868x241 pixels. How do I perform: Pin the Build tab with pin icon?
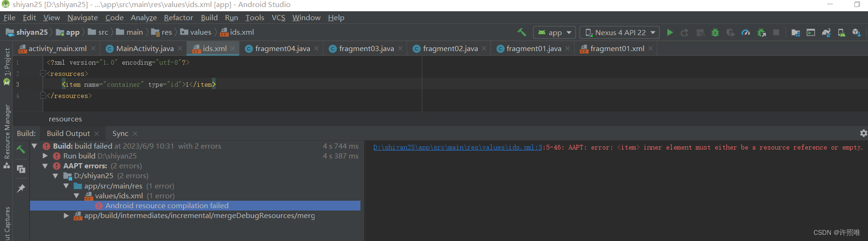tap(21, 188)
